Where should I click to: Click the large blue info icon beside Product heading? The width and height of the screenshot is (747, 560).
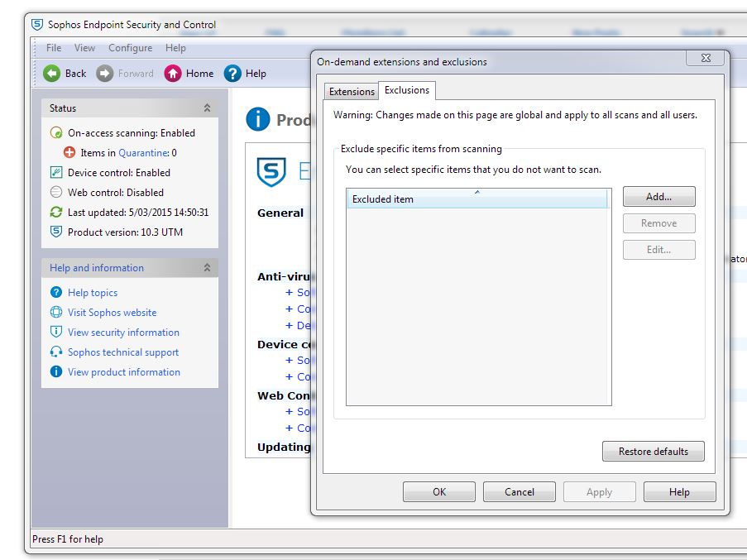pos(258,119)
